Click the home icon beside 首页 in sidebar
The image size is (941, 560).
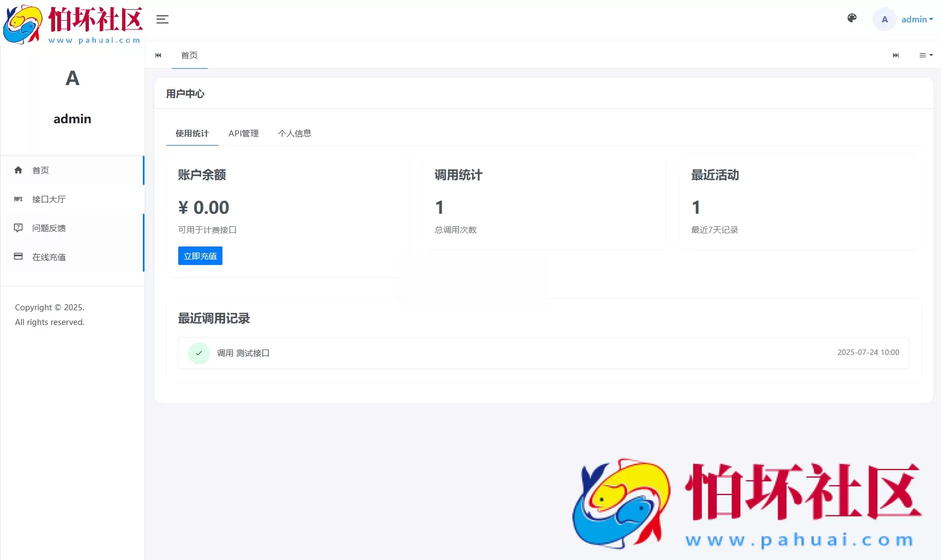[x=18, y=170]
